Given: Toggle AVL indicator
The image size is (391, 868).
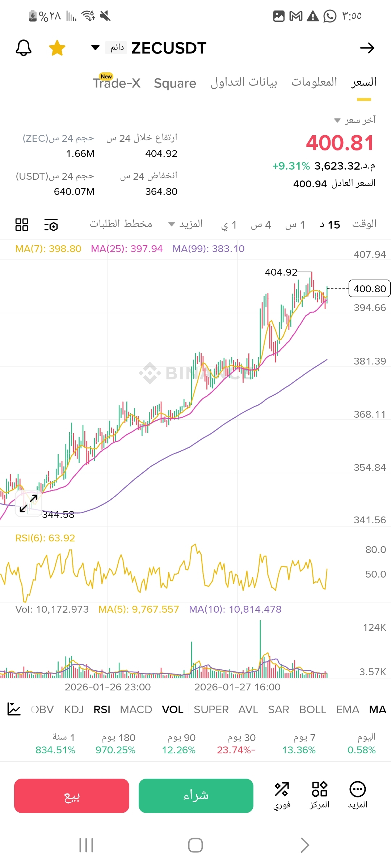Looking at the screenshot, I should (248, 710).
